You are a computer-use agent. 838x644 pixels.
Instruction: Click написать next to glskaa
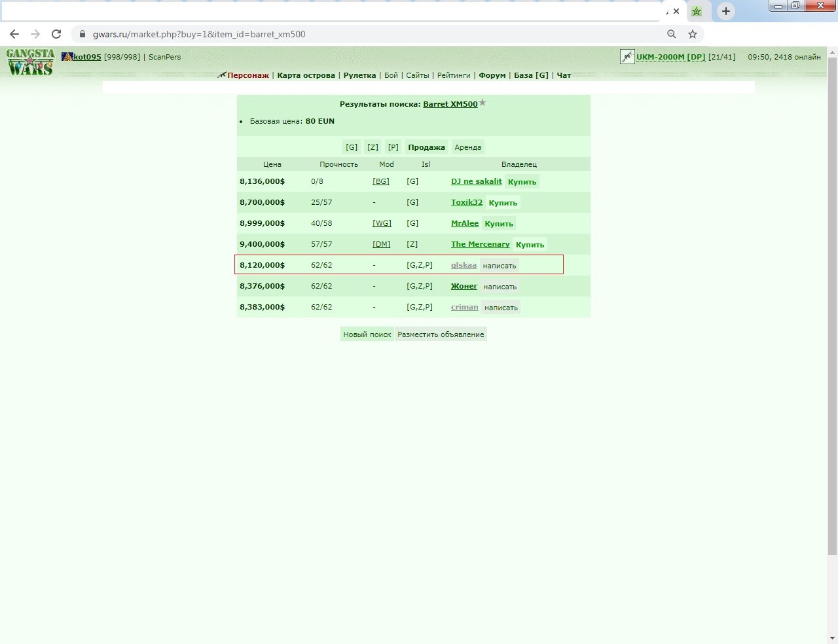500,266
